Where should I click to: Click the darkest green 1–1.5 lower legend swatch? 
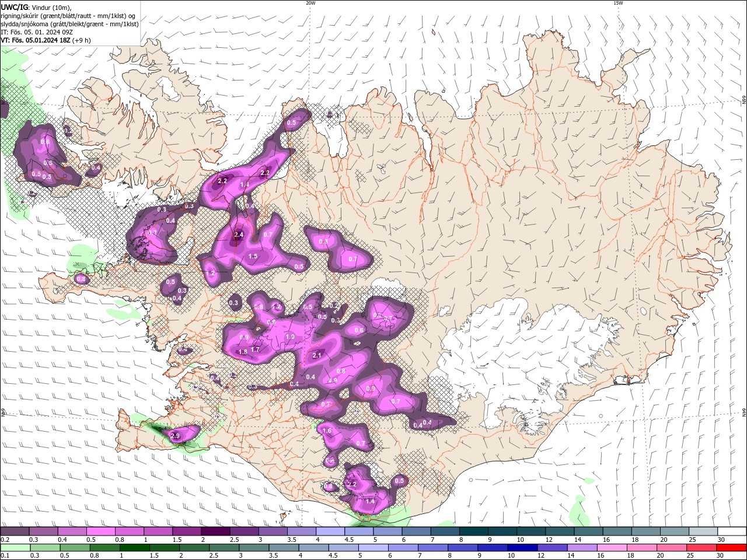point(135,548)
